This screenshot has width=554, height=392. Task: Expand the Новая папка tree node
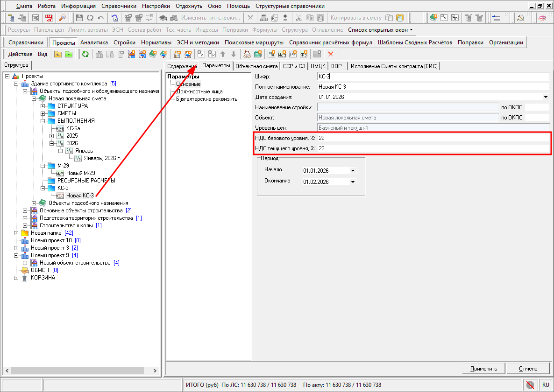pos(16,233)
